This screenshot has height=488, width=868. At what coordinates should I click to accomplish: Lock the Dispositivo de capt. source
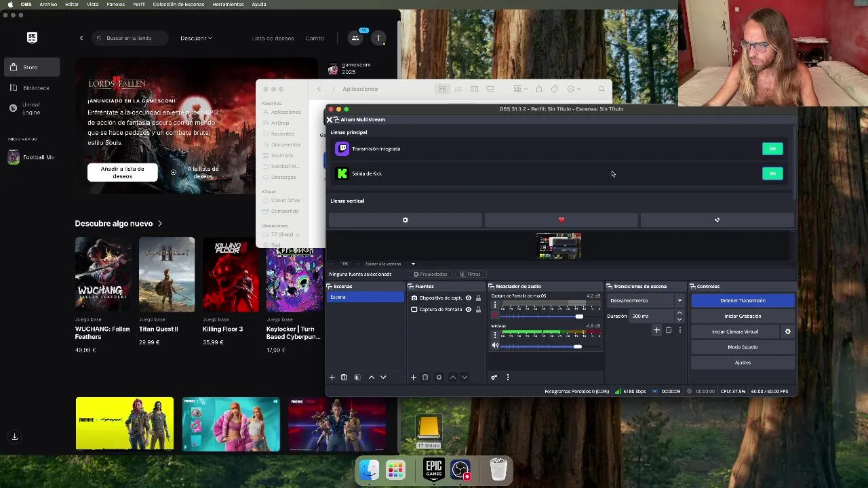[x=478, y=298]
